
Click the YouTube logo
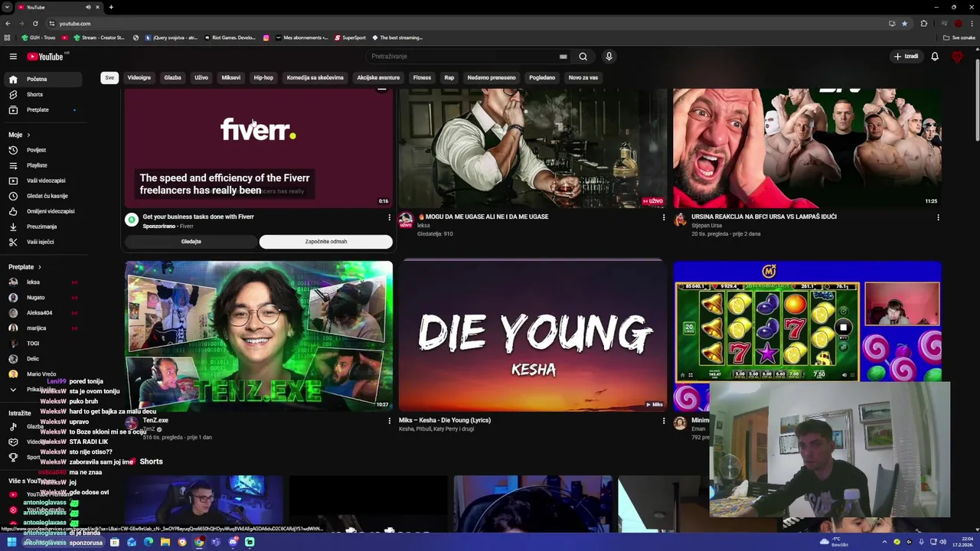click(x=46, y=56)
